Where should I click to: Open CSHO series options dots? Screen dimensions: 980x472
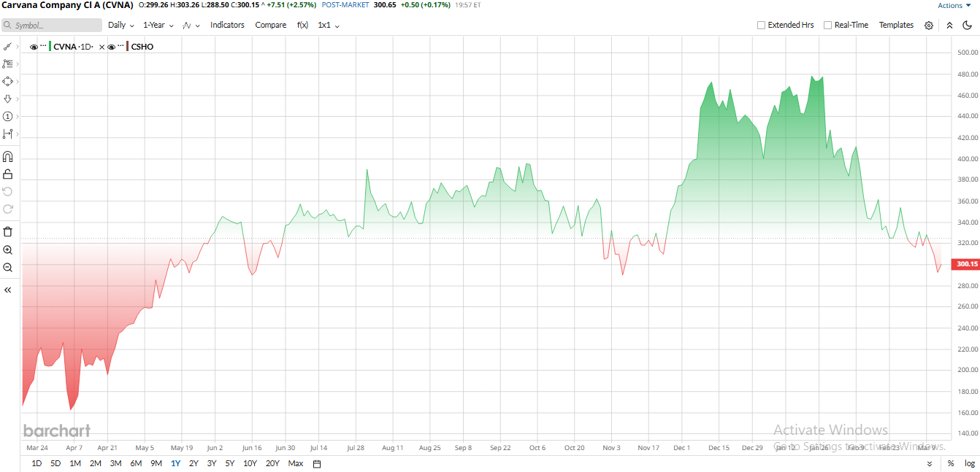[120, 46]
